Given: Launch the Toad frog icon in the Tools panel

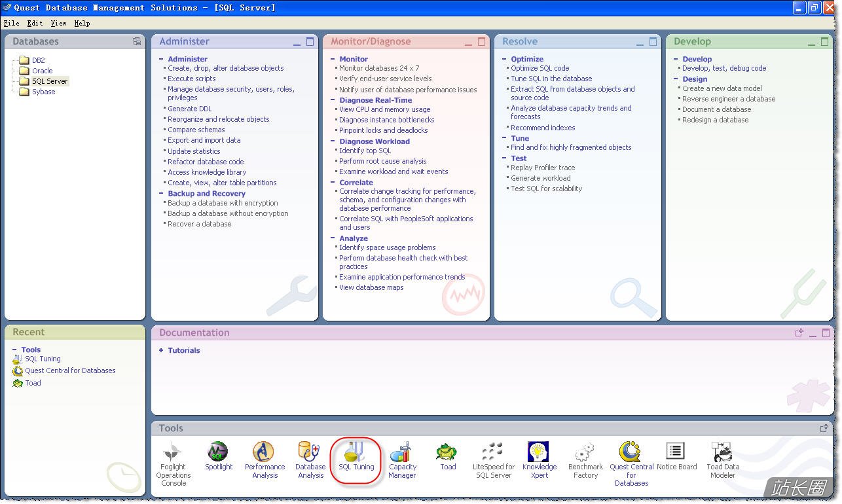Looking at the screenshot, I should click(447, 452).
